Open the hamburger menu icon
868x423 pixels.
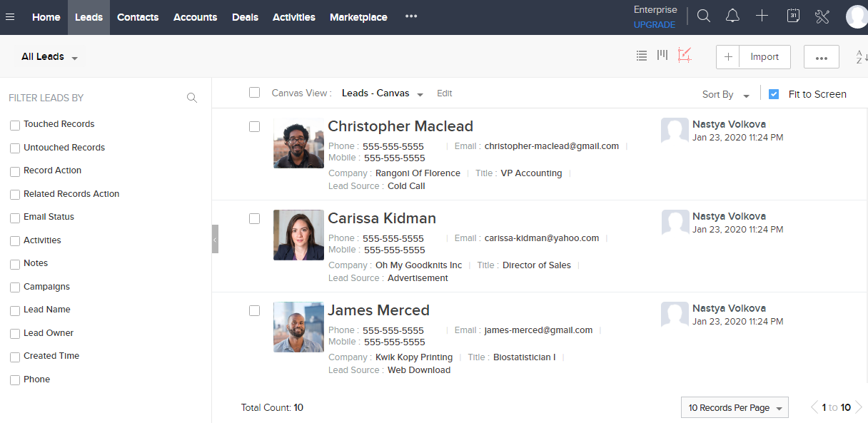pyautogui.click(x=10, y=17)
